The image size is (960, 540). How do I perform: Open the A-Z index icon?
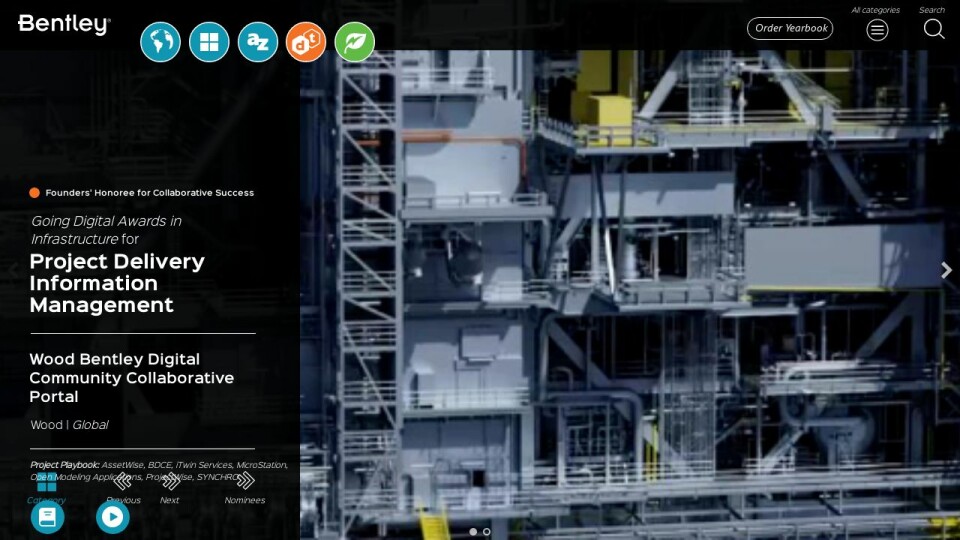click(x=258, y=42)
